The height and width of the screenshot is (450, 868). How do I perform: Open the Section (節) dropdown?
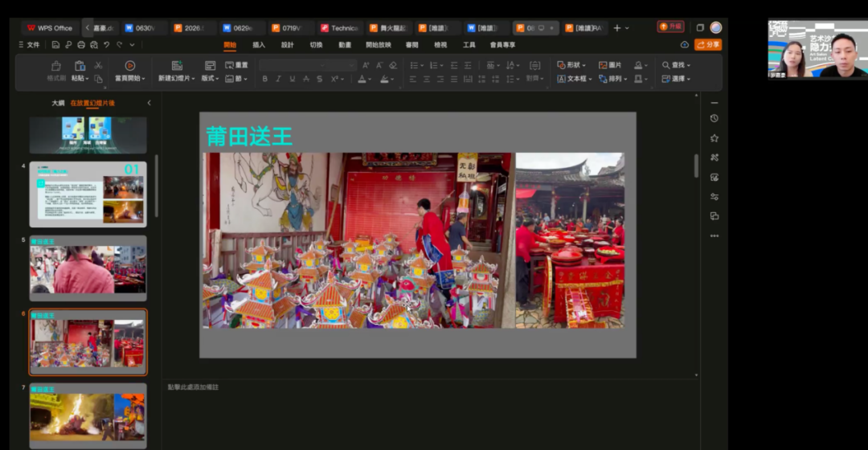pos(236,79)
